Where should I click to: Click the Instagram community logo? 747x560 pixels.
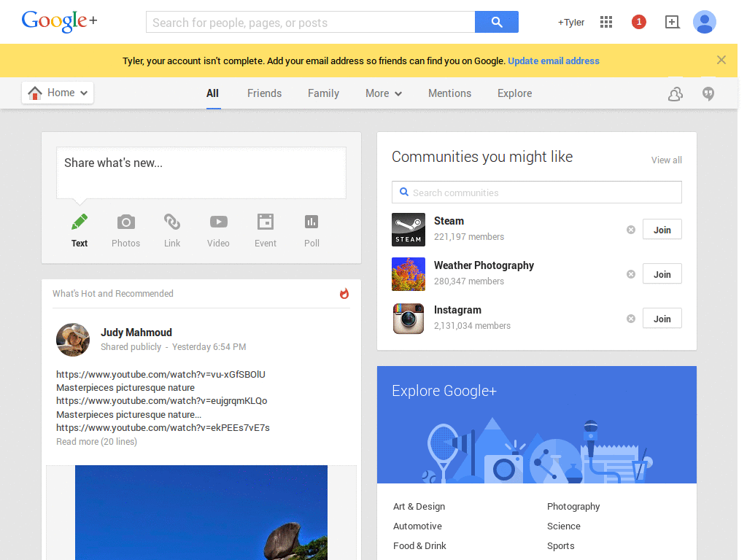[x=409, y=319]
